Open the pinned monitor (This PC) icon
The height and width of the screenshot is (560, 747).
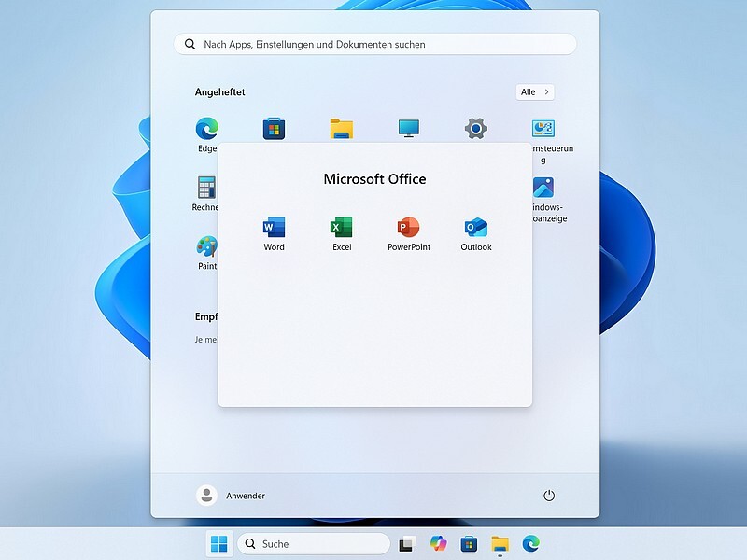click(x=409, y=129)
